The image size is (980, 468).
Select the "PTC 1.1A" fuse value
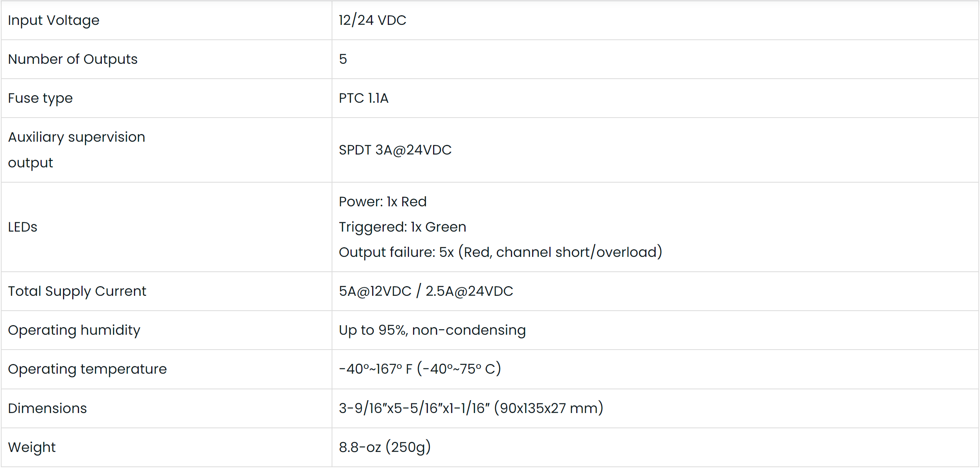pos(363,98)
